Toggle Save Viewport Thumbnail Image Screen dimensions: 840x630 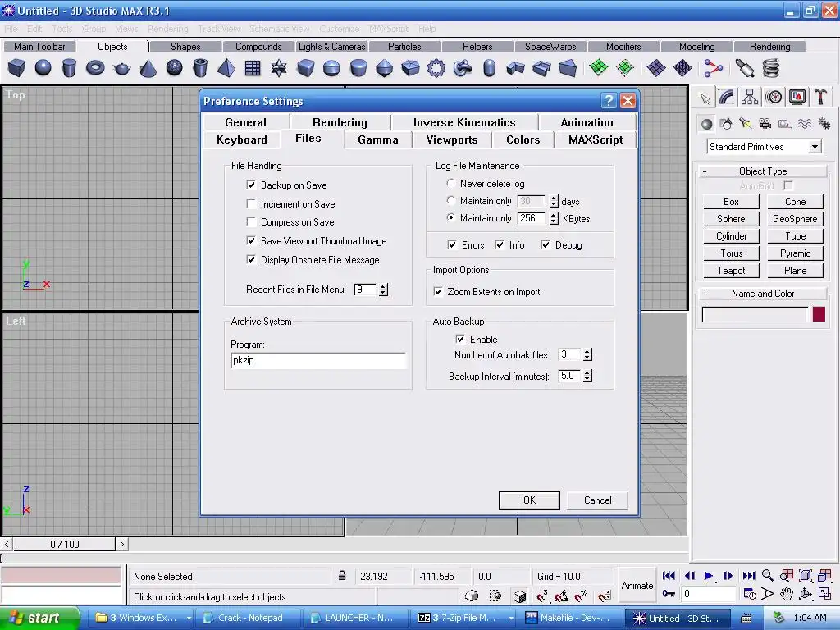pyautogui.click(x=251, y=240)
